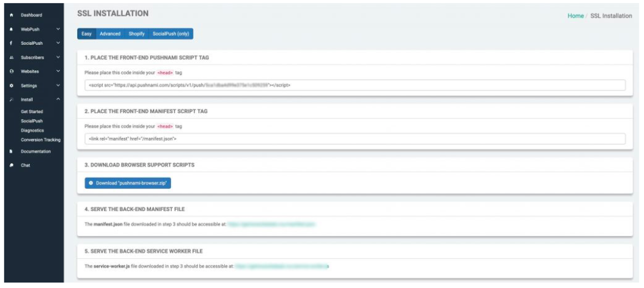Click the Pushnami script tag code field

355,85
